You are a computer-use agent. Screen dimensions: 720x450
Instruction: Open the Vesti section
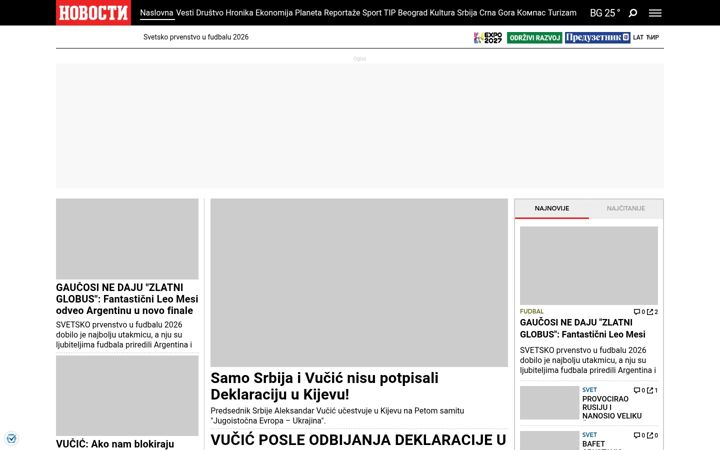[x=185, y=13]
